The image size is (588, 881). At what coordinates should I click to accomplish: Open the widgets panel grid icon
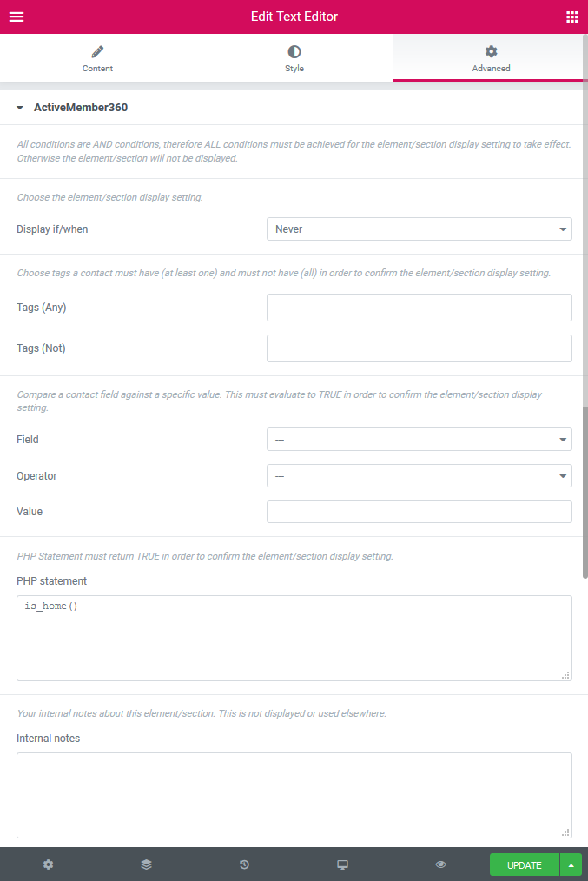[571, 17]
